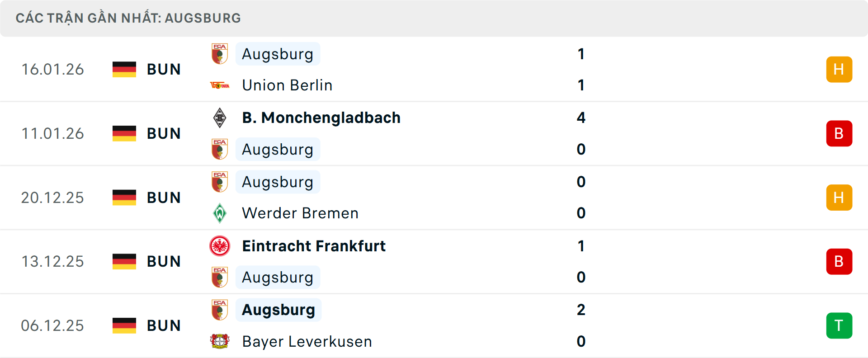Open the Union Berlin team link

287,85
